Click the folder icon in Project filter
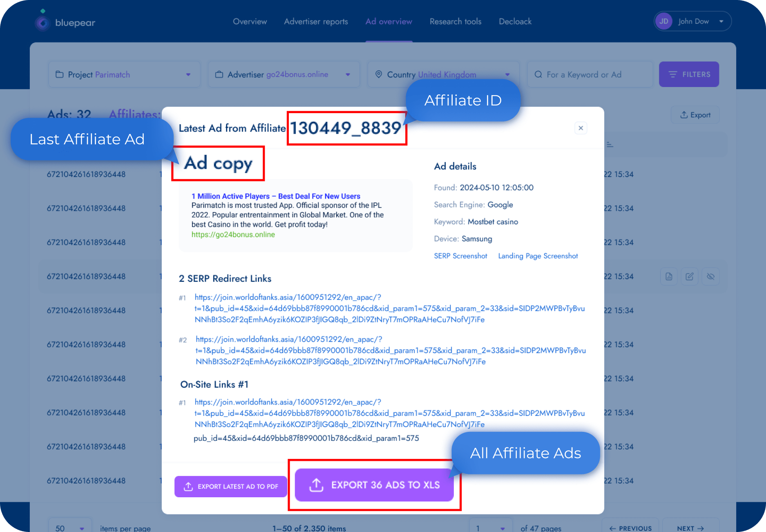Image resolution: width=766 pixels, height=532 pixels. pyautogui.click(x=60, y=74)
